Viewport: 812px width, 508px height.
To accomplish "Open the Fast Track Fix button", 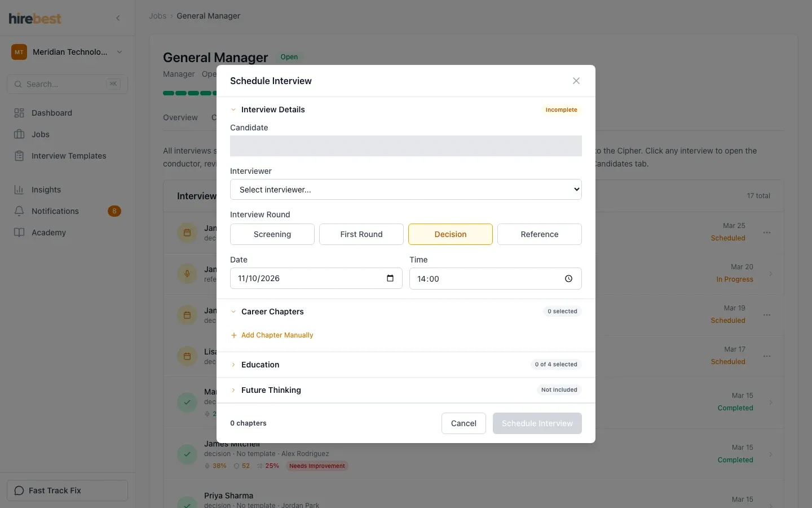I will pyautogui.click(x=68, y=491).
